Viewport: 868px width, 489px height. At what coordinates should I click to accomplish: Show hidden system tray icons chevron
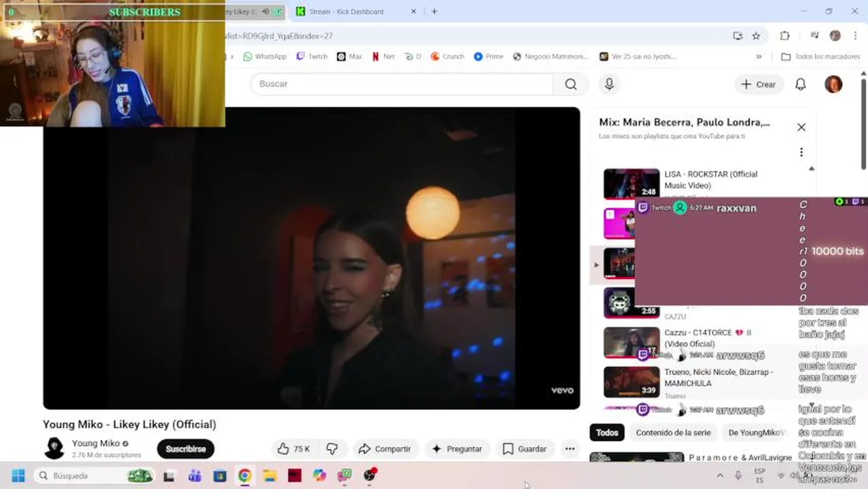pos(720,475)
